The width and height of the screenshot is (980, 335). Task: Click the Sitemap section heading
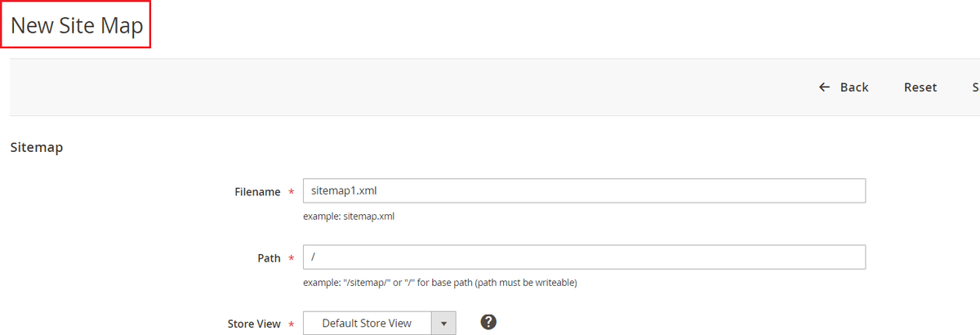coord(36,148)
